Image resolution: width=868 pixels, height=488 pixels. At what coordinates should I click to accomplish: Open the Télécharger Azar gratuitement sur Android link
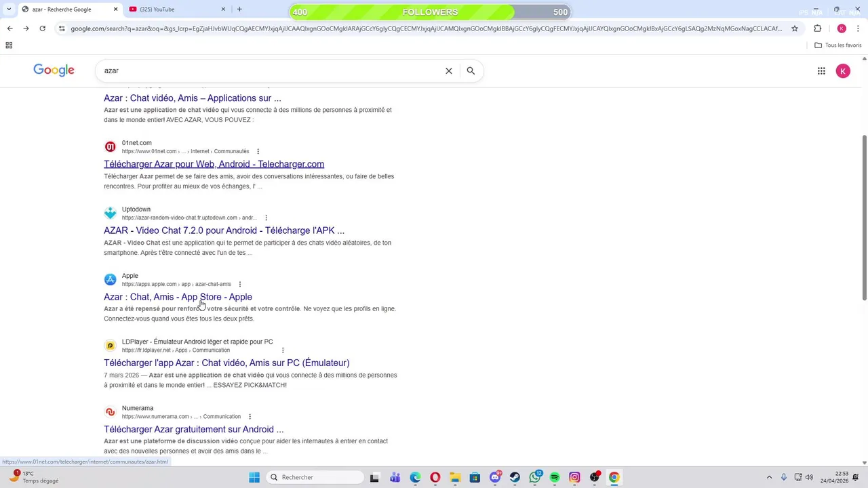(193, 430)
